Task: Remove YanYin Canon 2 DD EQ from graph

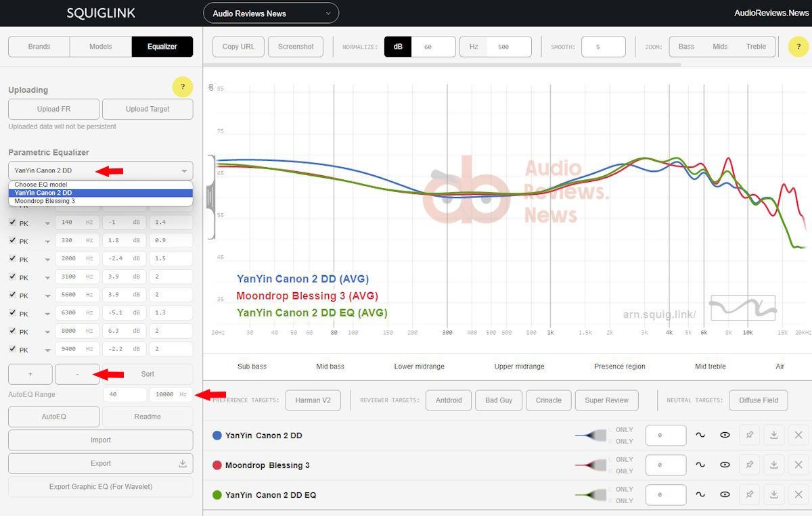Action: 798,495
